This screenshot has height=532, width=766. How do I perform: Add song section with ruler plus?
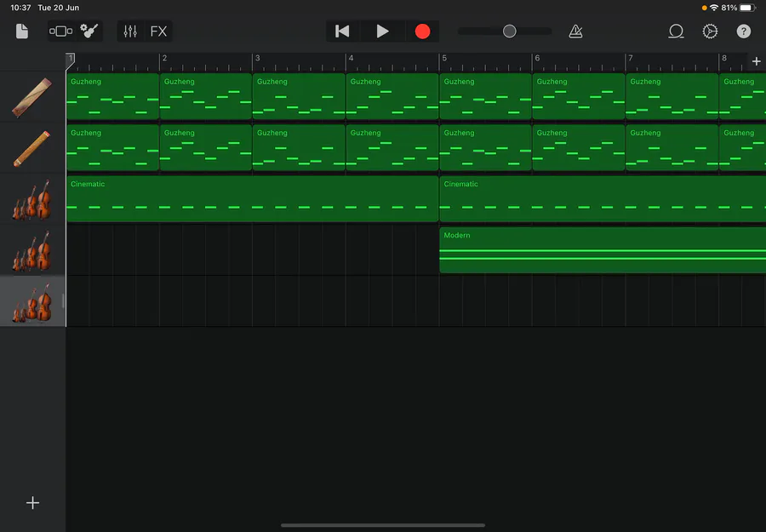coord(757,61)
